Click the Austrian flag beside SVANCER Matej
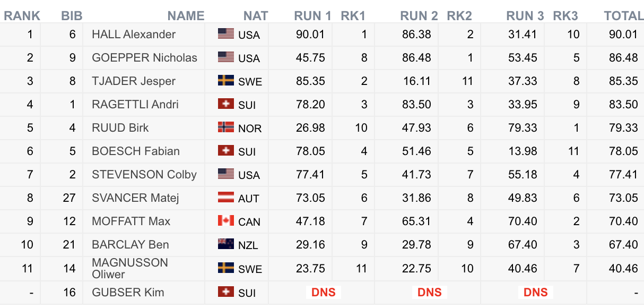Viewport: 644px width, 308px height. 226,198
